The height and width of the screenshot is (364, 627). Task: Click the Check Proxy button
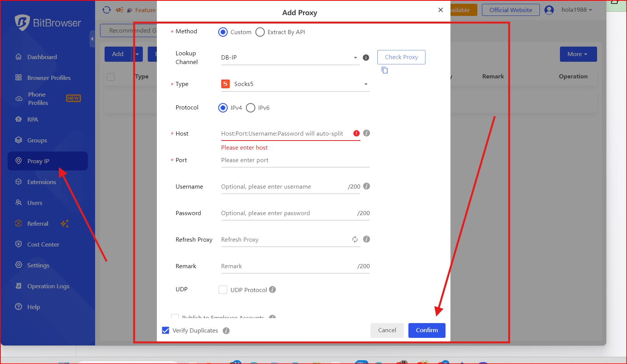pyautogui.click(x=401, y=57)
